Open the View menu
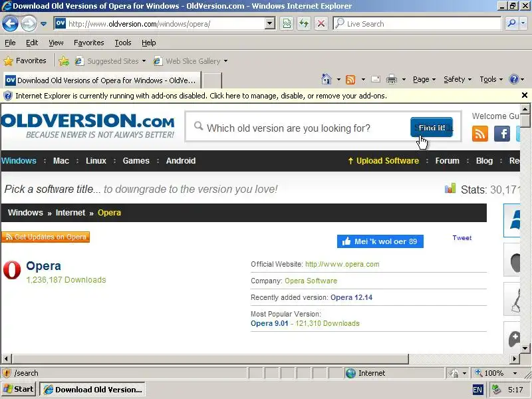 click(56, 43)
